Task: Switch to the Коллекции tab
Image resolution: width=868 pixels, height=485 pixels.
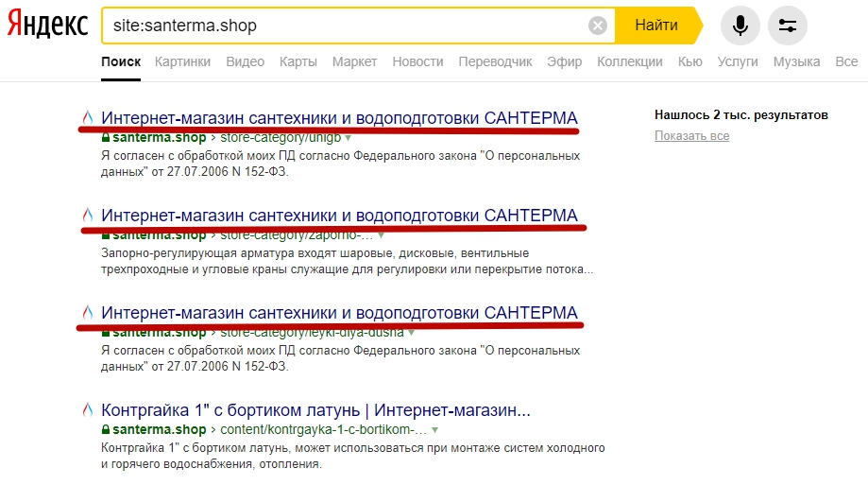Action: [629, 61]
